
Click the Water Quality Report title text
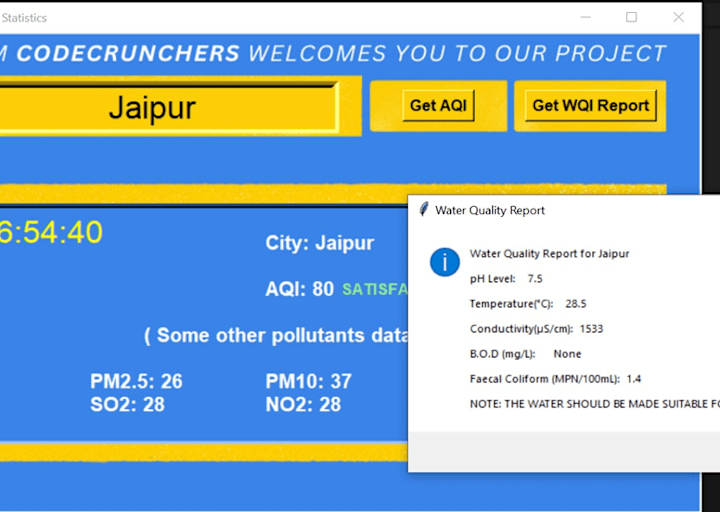490,210
